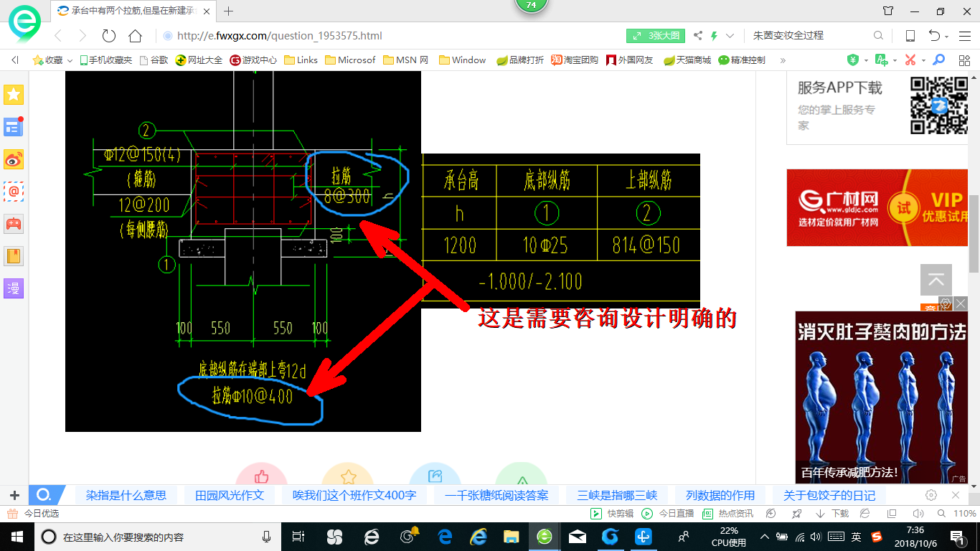Open a new tab with plus button

229,11
